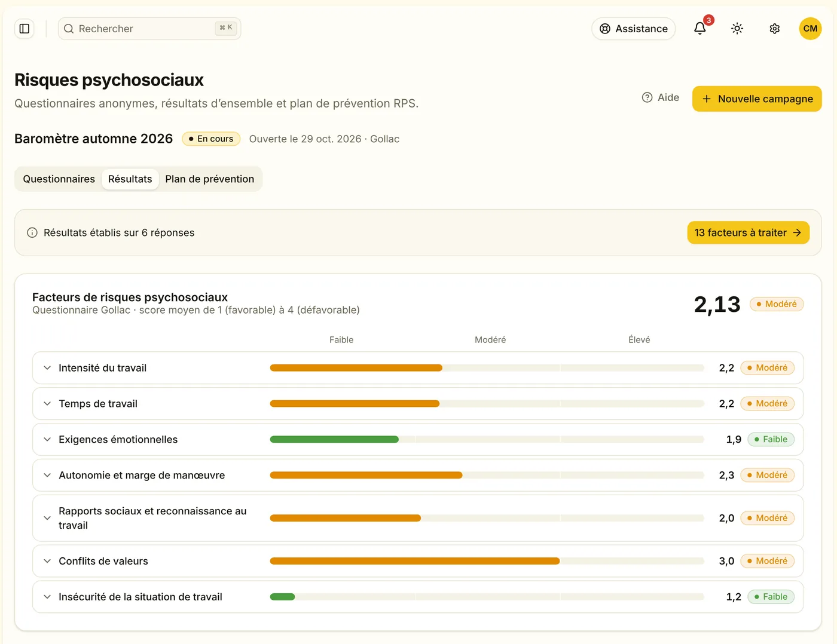
Task: Click the Résultats établis sur 6 réponses text
Action: coord(119,233)
